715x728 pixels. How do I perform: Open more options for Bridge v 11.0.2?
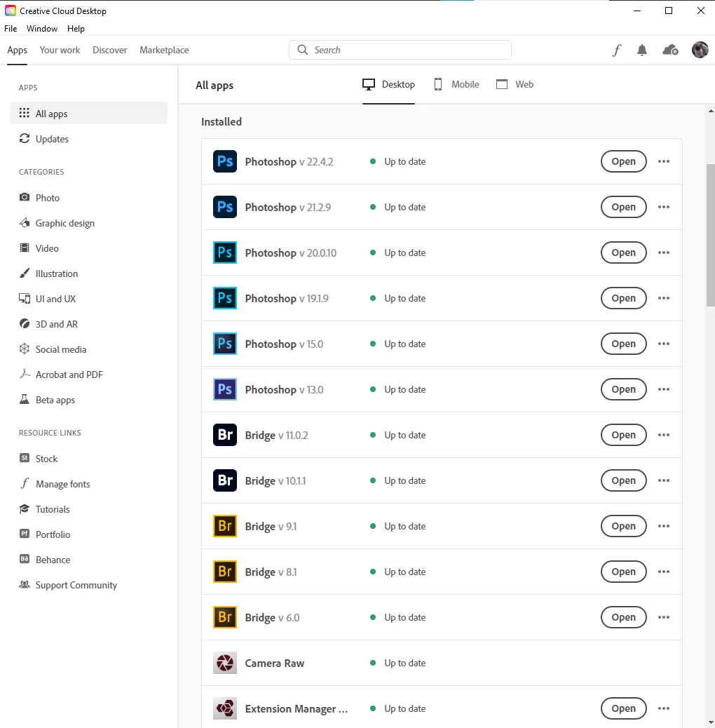(664, 435)
